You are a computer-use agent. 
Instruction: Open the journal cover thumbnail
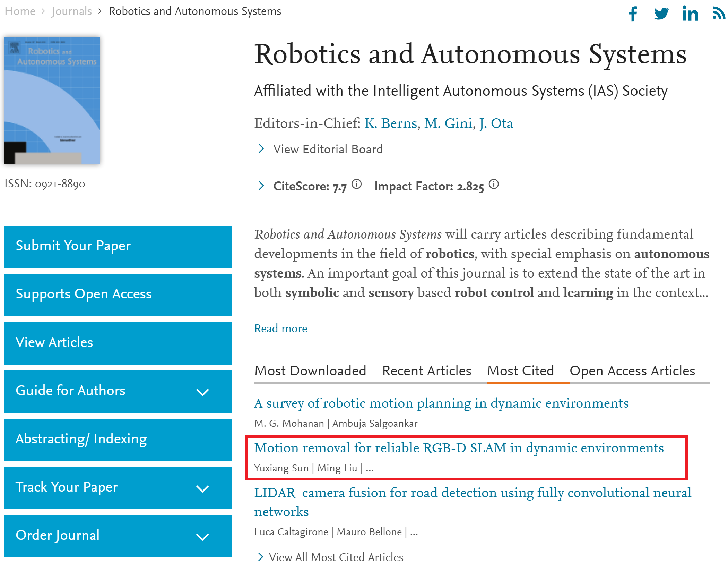52,101
